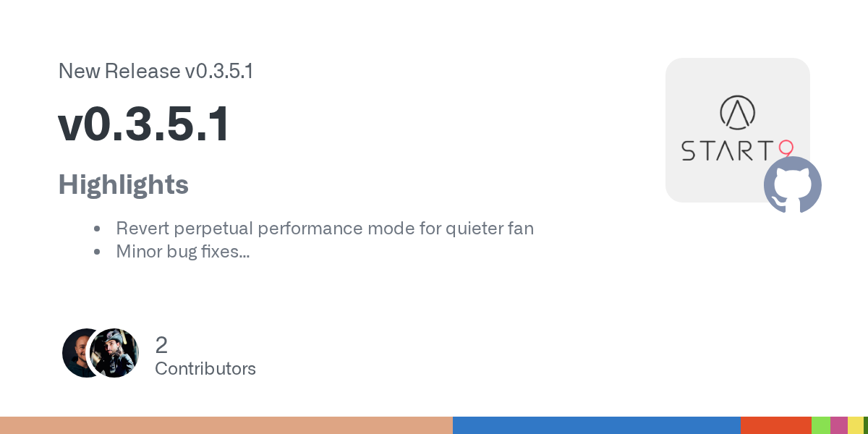Screen dimensions: 868x434
Task: Click the 'New Release v0.3.5.1' subtitle
Action: (156, 72)
